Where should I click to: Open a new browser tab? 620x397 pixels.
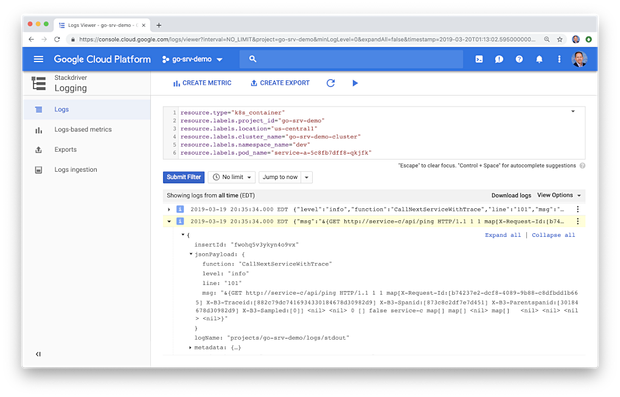[159, 25]
